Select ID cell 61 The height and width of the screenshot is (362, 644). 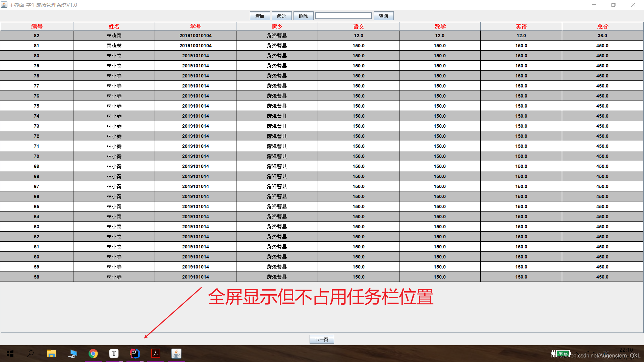[x=37, y=247]
